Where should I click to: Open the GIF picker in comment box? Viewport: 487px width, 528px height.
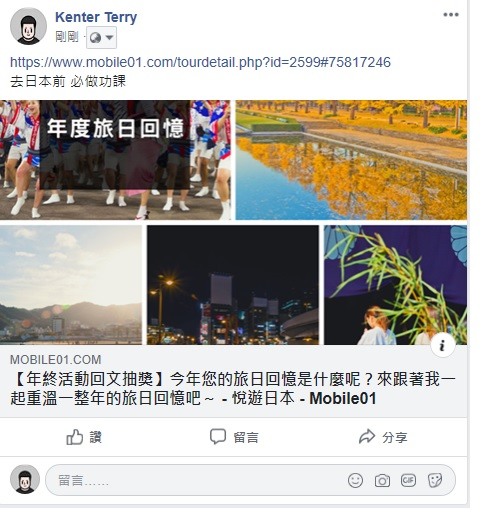(x=408, y=480)
